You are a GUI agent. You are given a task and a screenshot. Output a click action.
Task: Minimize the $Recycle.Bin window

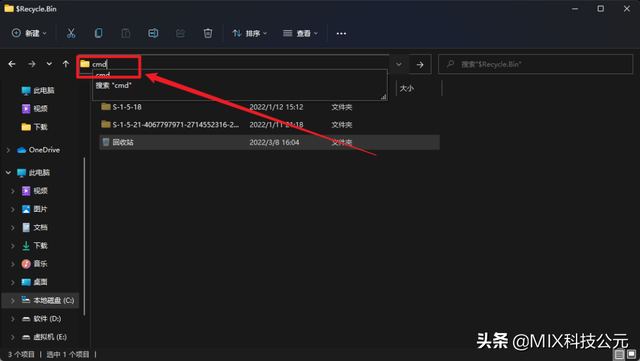coord(575,9)
